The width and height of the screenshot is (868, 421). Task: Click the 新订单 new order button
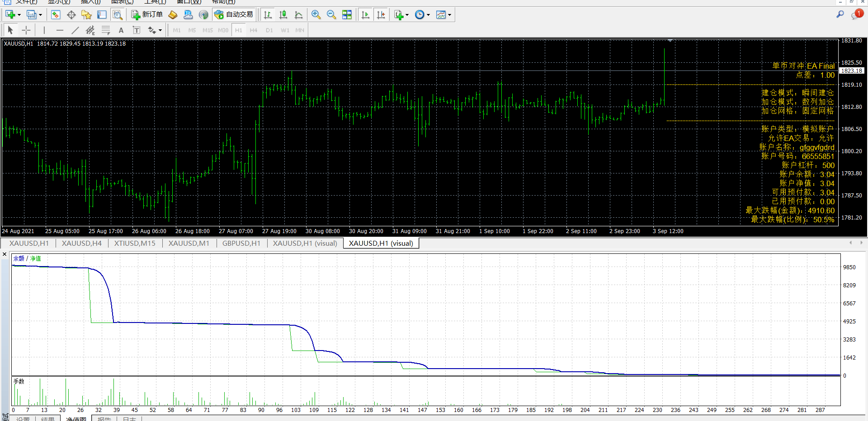tap(147, 15)
